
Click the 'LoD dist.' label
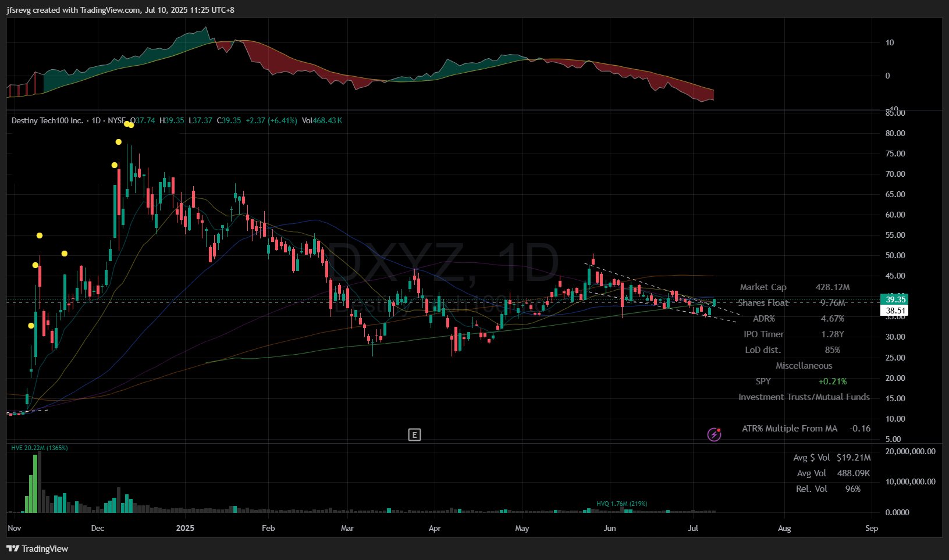(x=763, y=350)
